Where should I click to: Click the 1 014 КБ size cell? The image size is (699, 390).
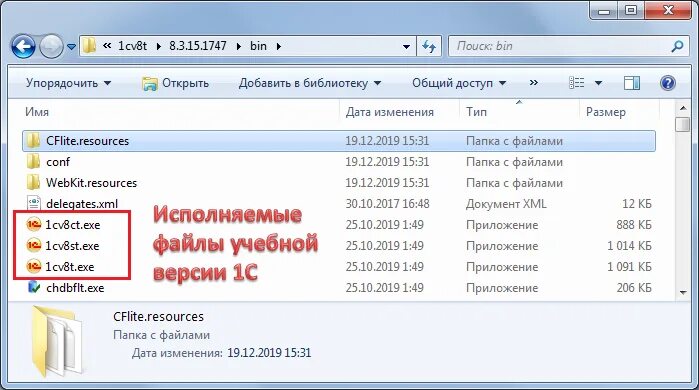click(629, 246)
